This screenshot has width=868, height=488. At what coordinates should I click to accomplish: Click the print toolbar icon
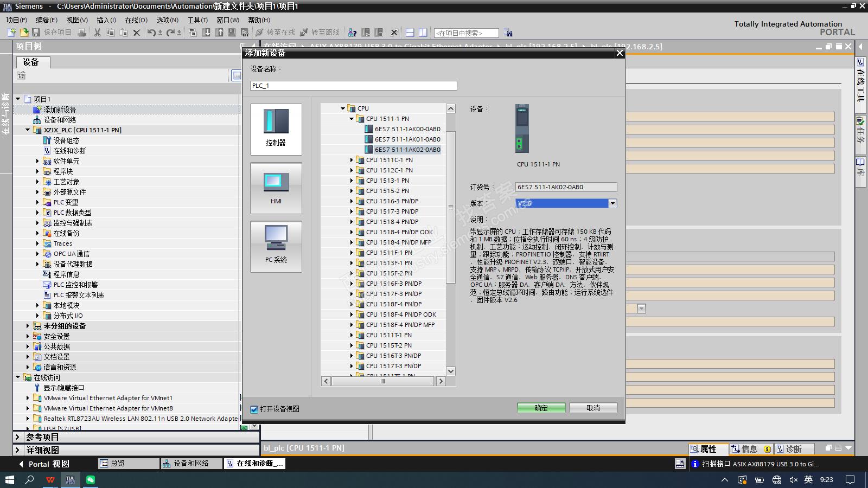pos(82,33)
